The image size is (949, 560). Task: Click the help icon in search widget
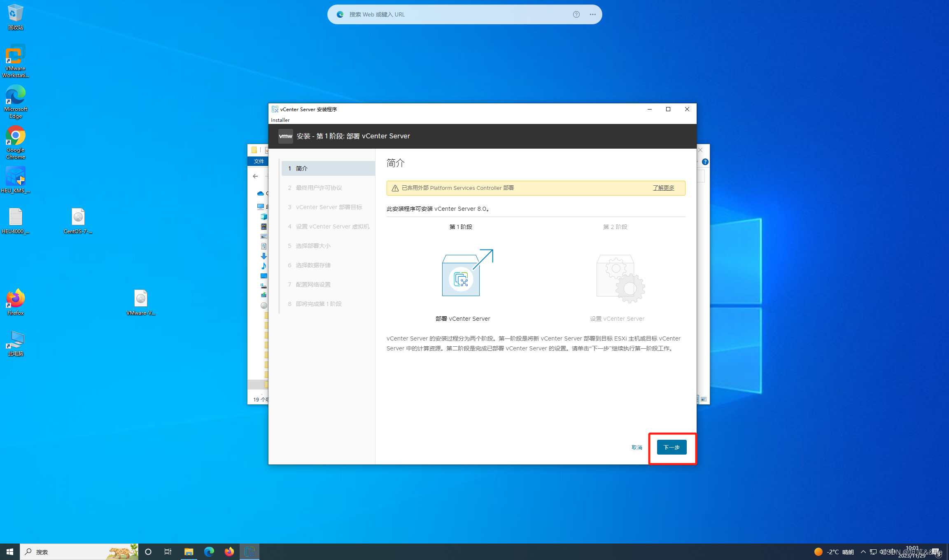[x=576, y=14]
